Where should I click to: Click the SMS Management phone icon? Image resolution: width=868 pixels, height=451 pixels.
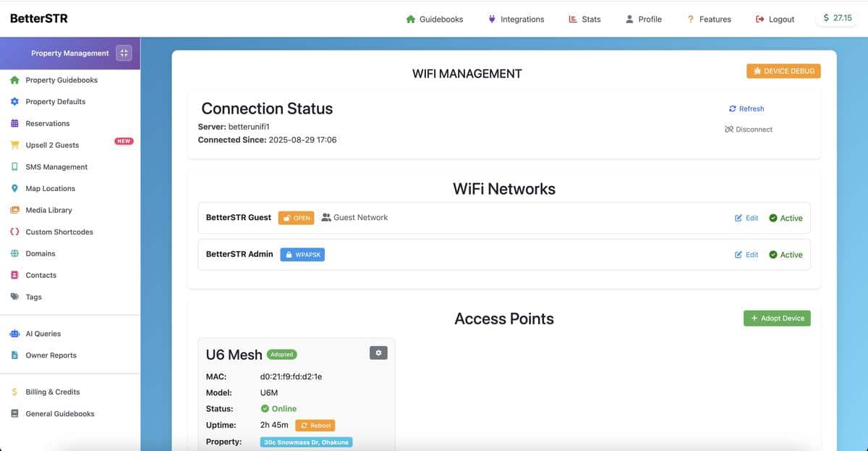(x=14, y=167)
